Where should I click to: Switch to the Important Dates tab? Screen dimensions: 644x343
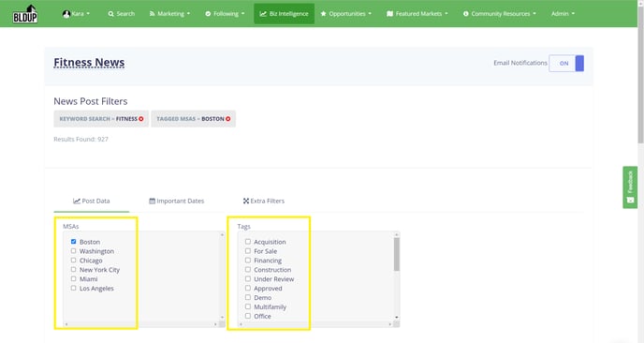[x=176, y=201]
